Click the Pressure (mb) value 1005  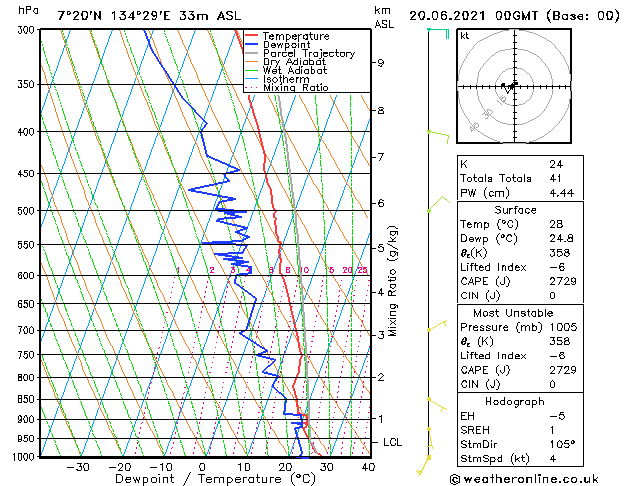[563, 327]
